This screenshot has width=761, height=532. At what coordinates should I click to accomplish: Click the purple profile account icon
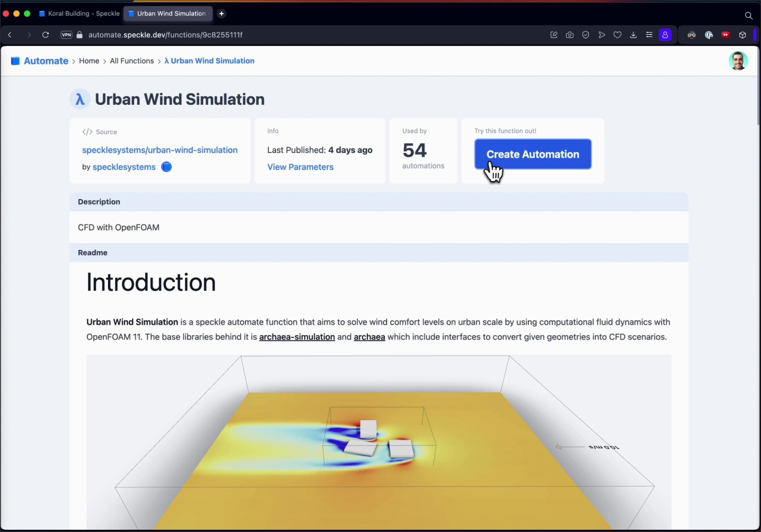coord(665,35)
